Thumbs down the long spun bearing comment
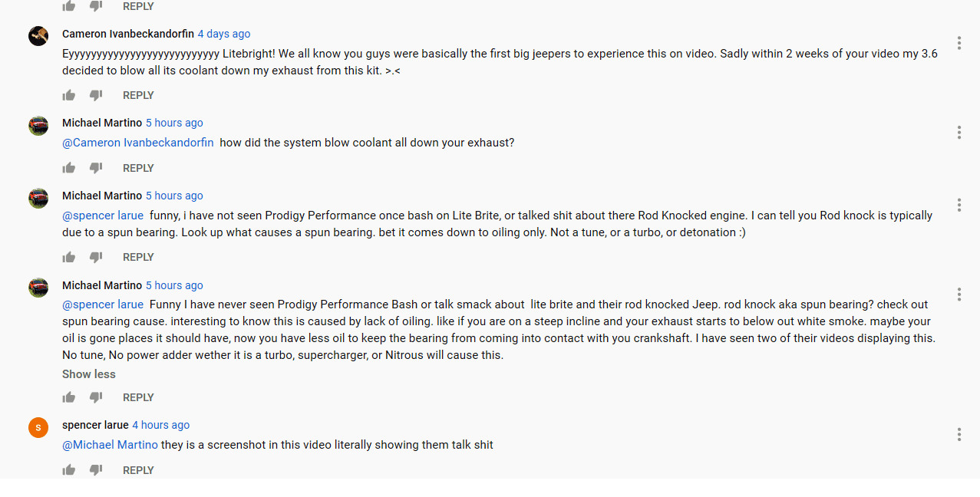 point(96,397)
